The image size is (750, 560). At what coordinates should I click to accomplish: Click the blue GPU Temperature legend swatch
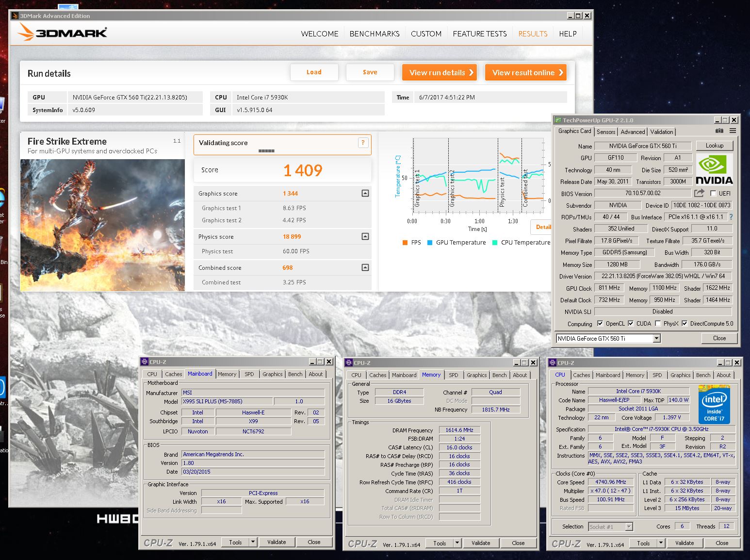coord(430,242)
